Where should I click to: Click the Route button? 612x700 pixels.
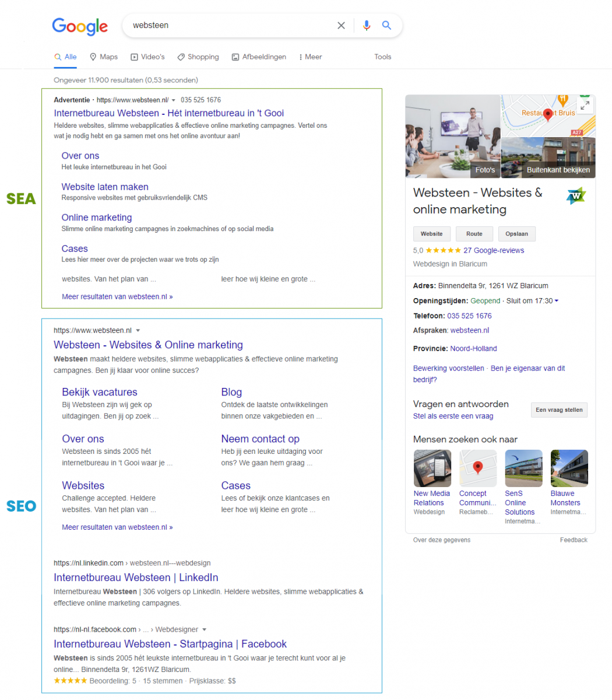(x=474, y=234)
